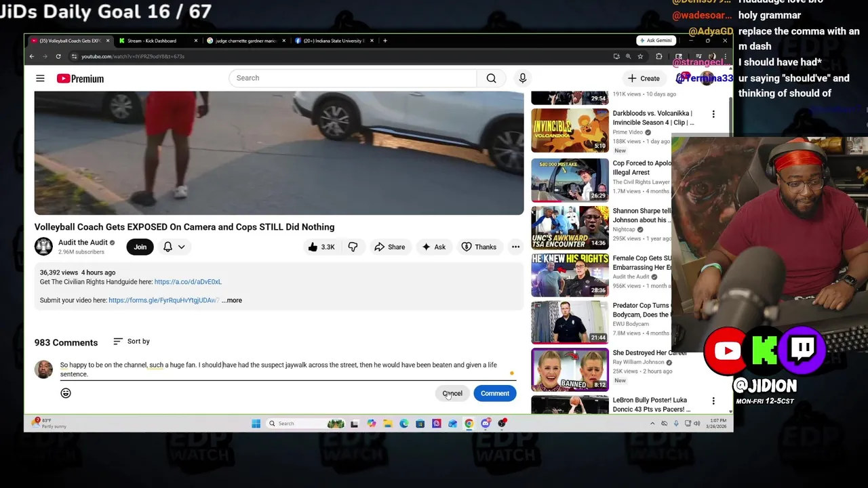Open Audit the Audit channel avatar
The image size is (868, 488).
click(43, 247)
